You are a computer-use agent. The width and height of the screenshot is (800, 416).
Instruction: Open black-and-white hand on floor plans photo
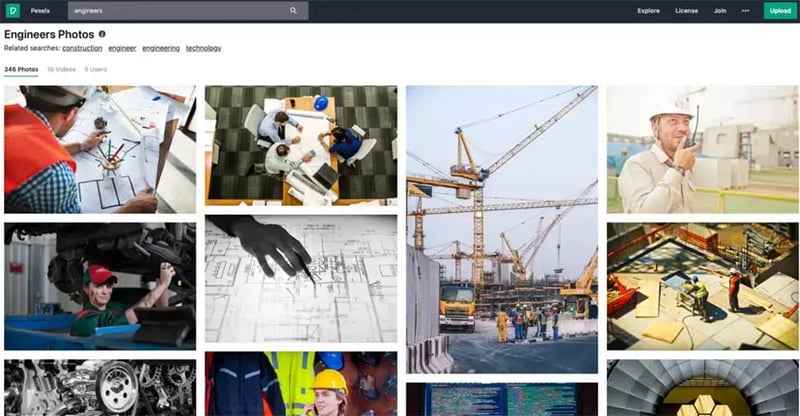coord(301,278)
